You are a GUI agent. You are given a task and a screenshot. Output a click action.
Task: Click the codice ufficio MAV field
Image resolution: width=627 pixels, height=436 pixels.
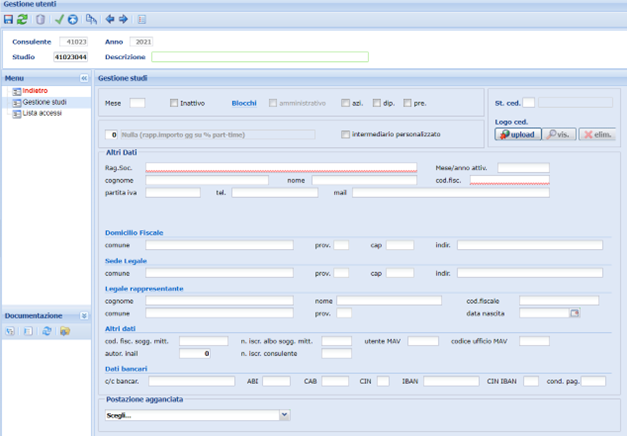click(x=534, y=341)
